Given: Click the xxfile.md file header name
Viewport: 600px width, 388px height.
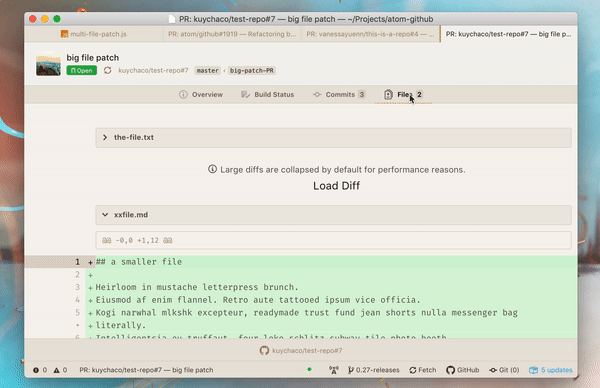Looking at the screenshot, I should [131, 215].
